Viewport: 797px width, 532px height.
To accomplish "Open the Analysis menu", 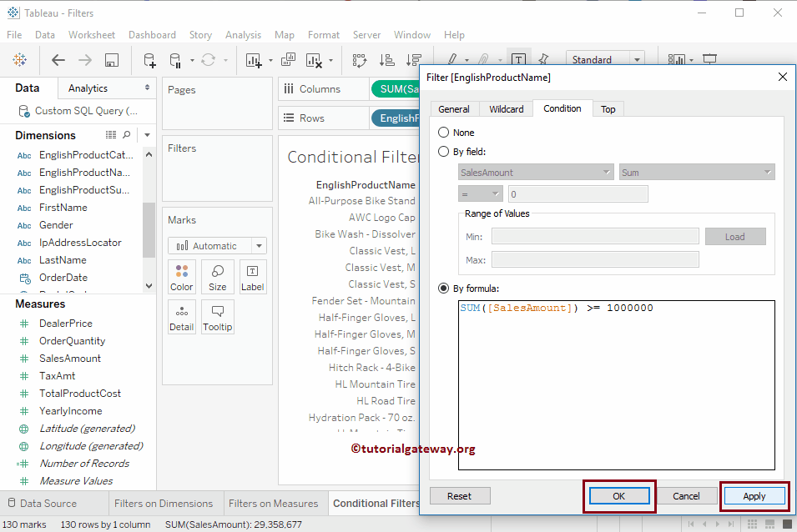I will (x=243, y=35).
